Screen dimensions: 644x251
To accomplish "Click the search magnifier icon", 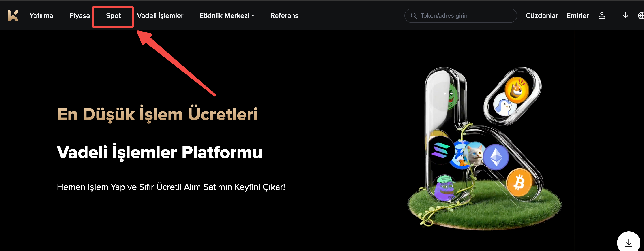I will coord(414,15).
